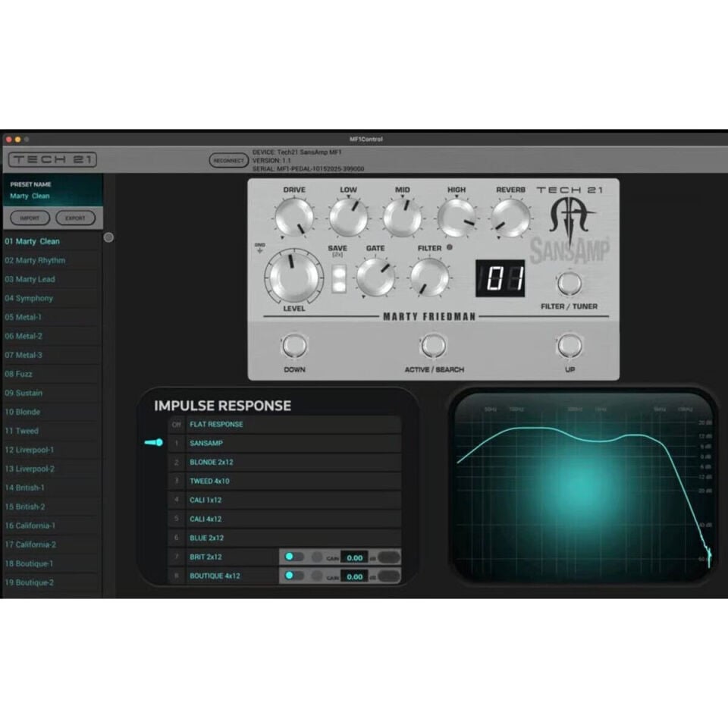Select the BRIT 2x12 impulse response name
The width and height of the screenshot is (728, 728).
point(206,557)
